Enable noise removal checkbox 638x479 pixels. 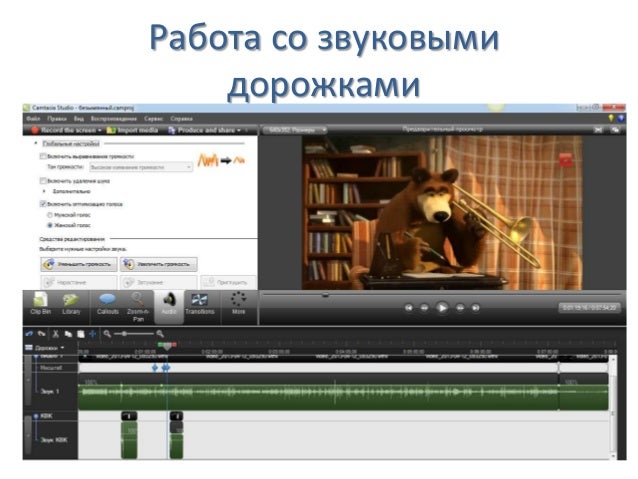point(43,181)
